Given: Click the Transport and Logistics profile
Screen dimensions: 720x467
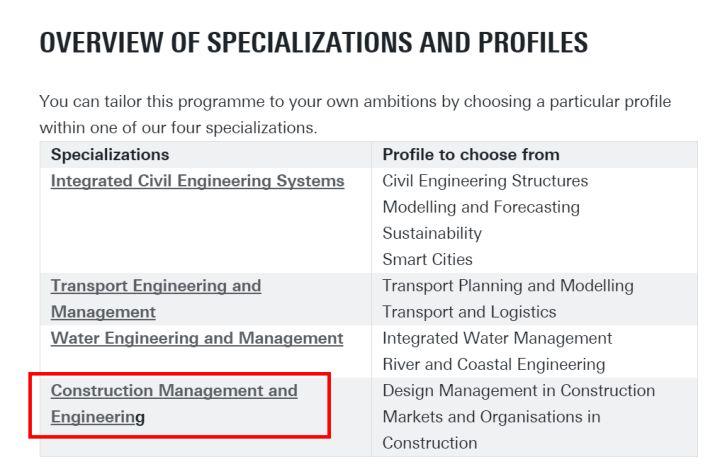Looking at the screenshot, I should point(469,312).
